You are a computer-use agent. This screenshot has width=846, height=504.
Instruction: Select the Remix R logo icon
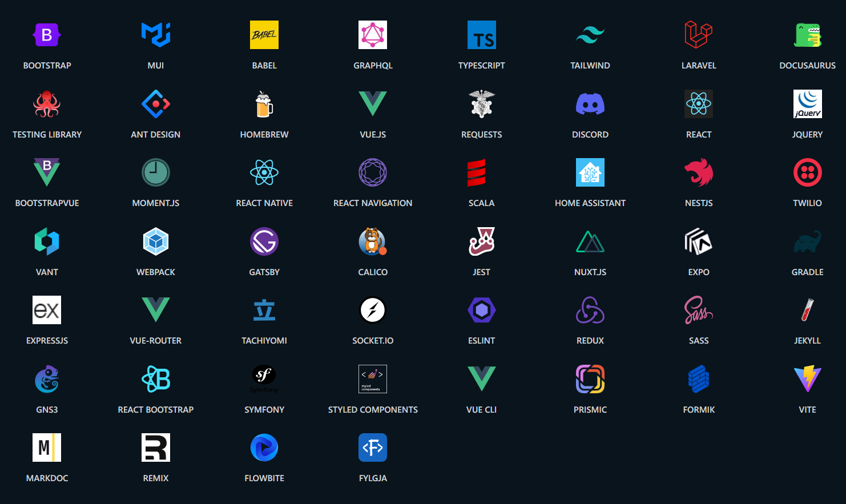[x=155, y=447]
